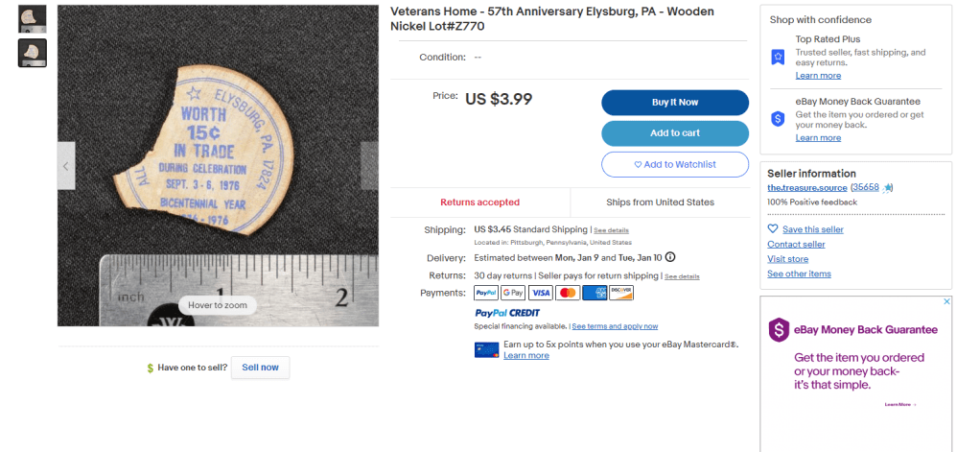Click the PayPal payment icon
Image resolution: width=980 pixels, height=452 pixels.
click(x=486, y=293)
